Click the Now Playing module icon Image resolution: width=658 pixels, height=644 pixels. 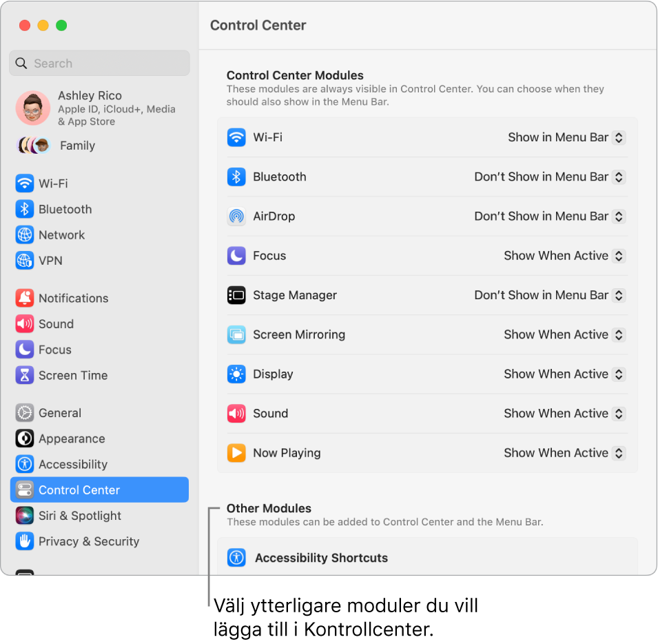click(x=236, y=453)
